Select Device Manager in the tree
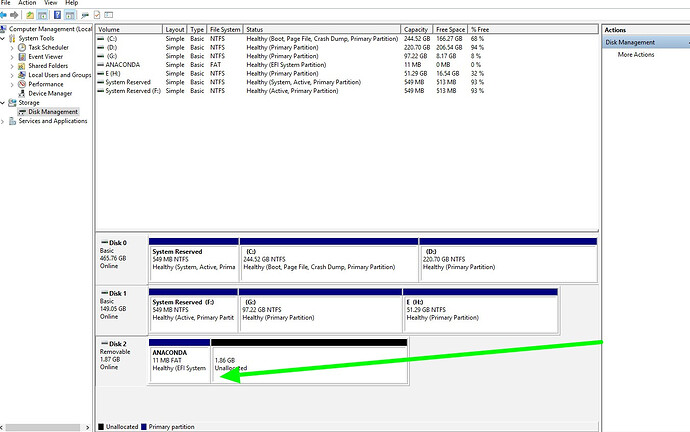This screenshot has width=690, height=432. (50, 94)
